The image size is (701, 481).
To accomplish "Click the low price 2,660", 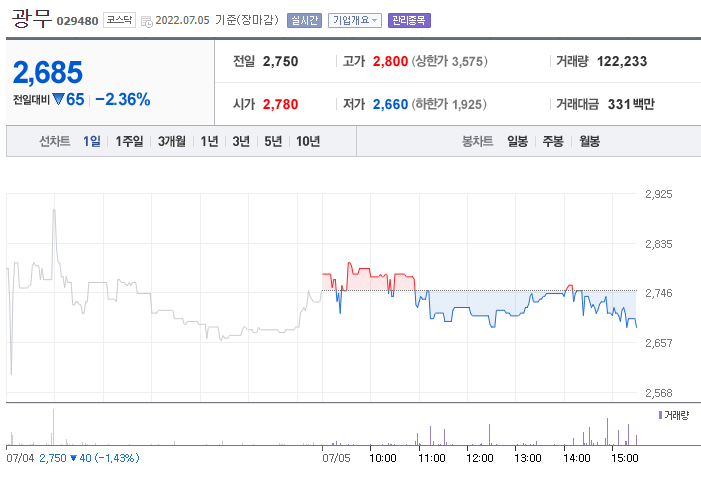I will coord(390,105).
